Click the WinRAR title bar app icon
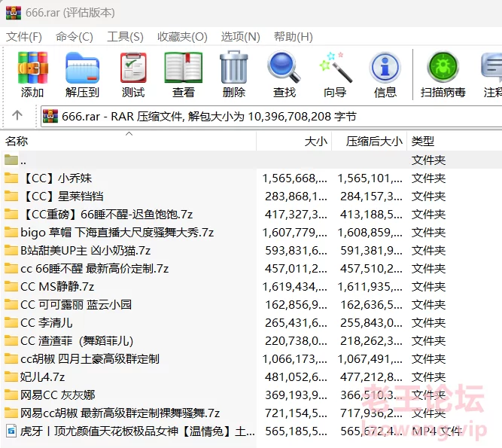 click(x=14, y=13)
